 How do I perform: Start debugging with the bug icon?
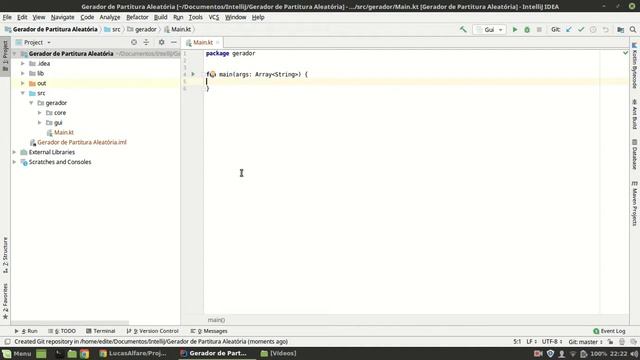[x=527, y=29]
